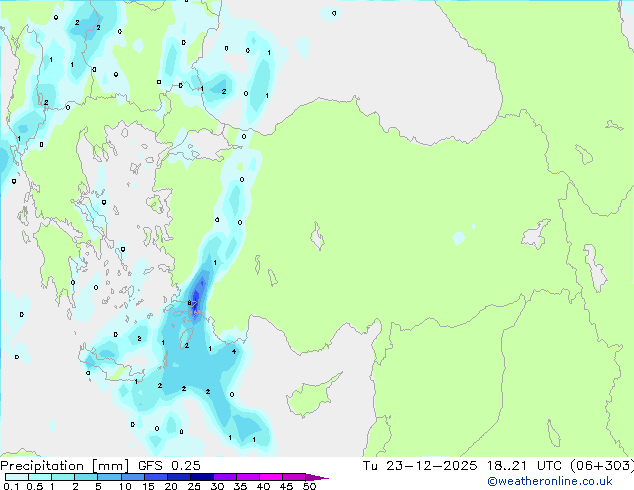Click the legend value '15'

pyautogui.click(x=148, y=486)
